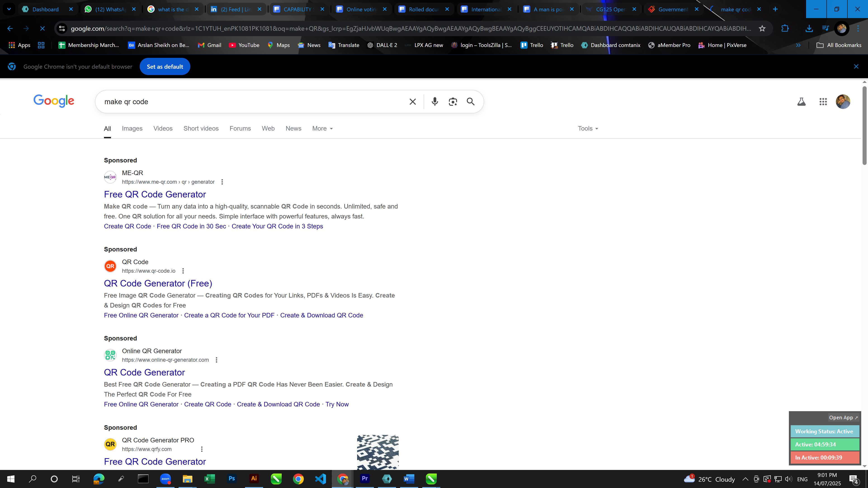Open Adobe Illustrator from the taskbar

(254, 479)
